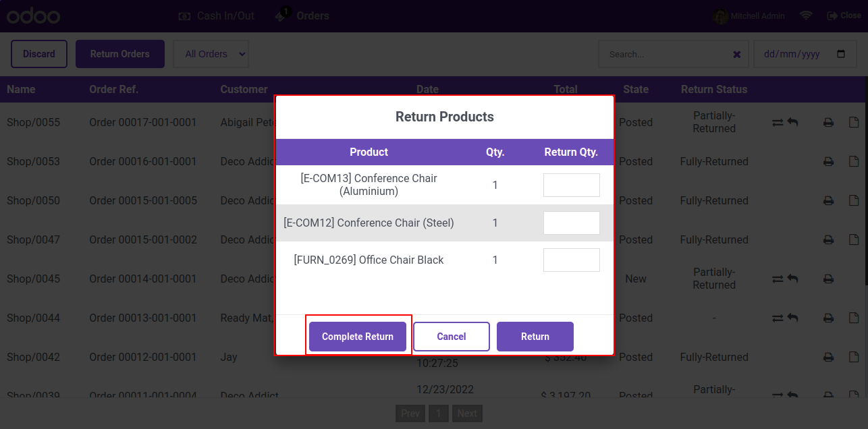The height and width of the screenshot is (429, 868).
Task: Click the Wi-Fi connection status icon
Action: (x=806, y=16)
